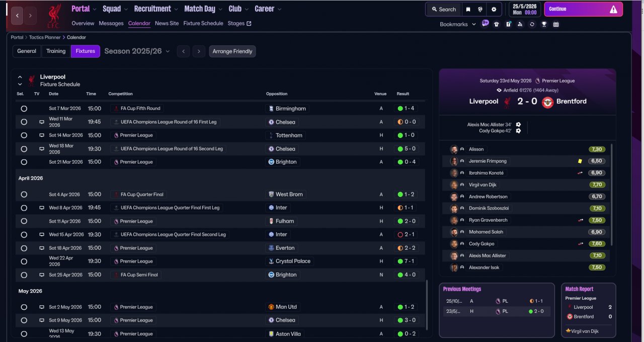Select the Chelsea 9 May fixture radio button

click(x=24, y=320)
